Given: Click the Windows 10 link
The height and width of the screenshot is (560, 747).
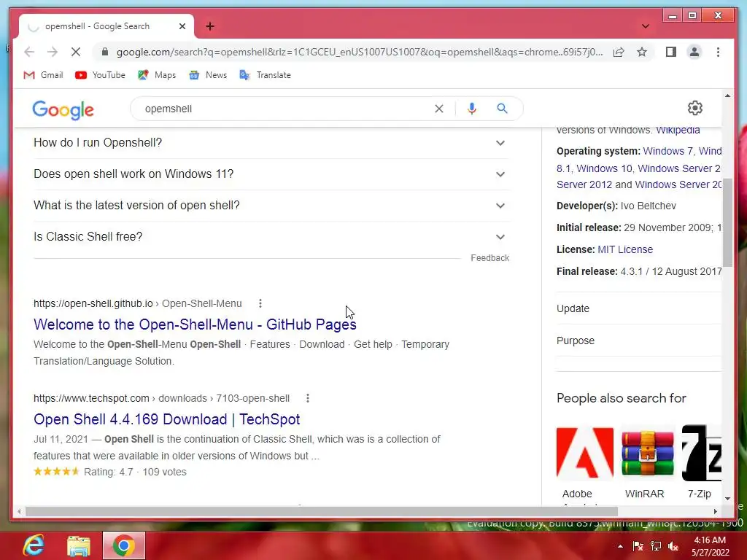Looking at the screenshot, I should point(604,168).
